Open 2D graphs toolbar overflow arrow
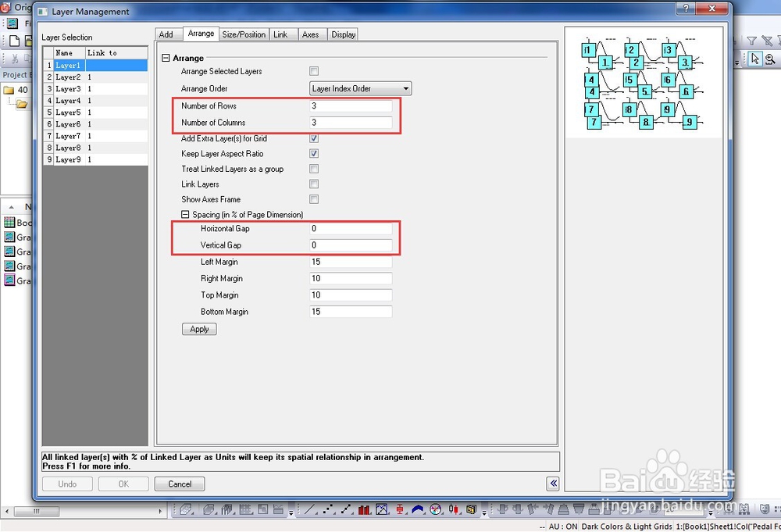This screenshot has width=781, height=532. tap(484, 512)
